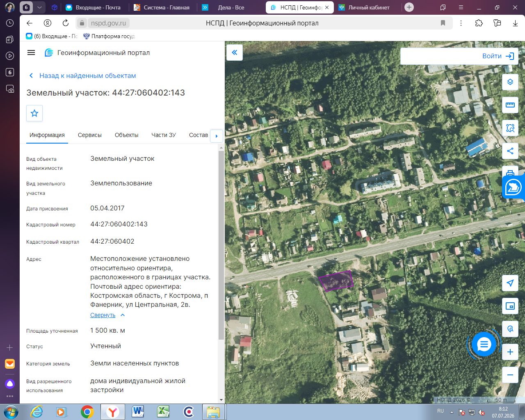This screenshot has height=420, width=525.
Task: Show hidden system tray icons
Action: 452,412
